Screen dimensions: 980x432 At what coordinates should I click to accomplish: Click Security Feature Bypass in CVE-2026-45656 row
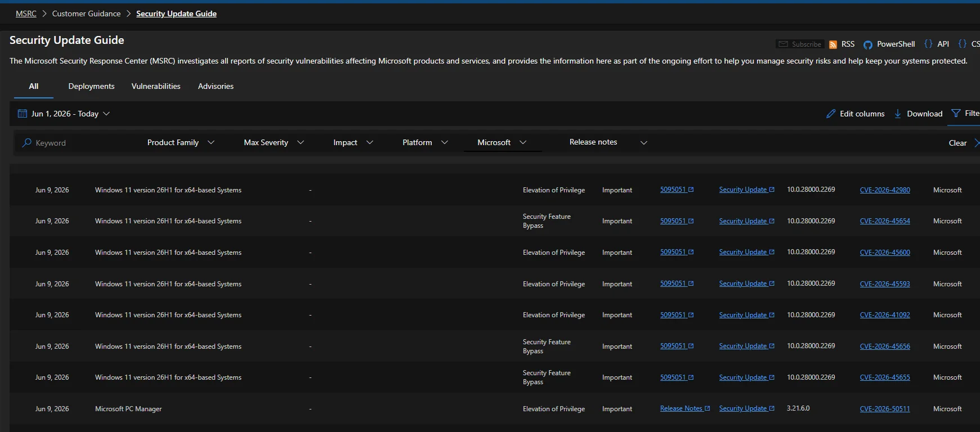(x=547, y=346)
